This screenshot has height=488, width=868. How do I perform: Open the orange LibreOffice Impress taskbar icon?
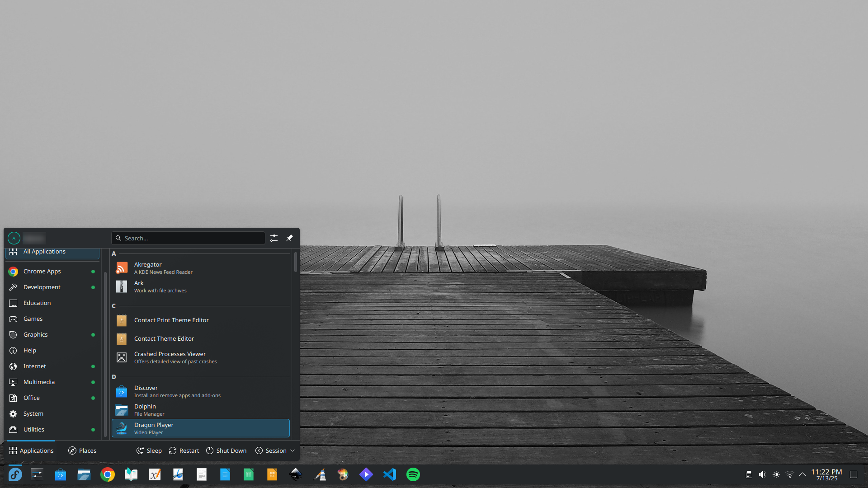[272, 474]
